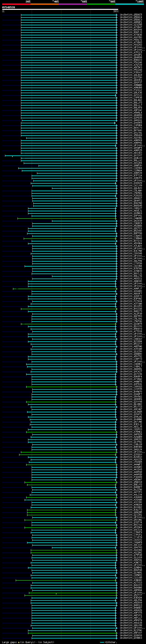Open hit UniRef100_P68172

coord(131,40)
